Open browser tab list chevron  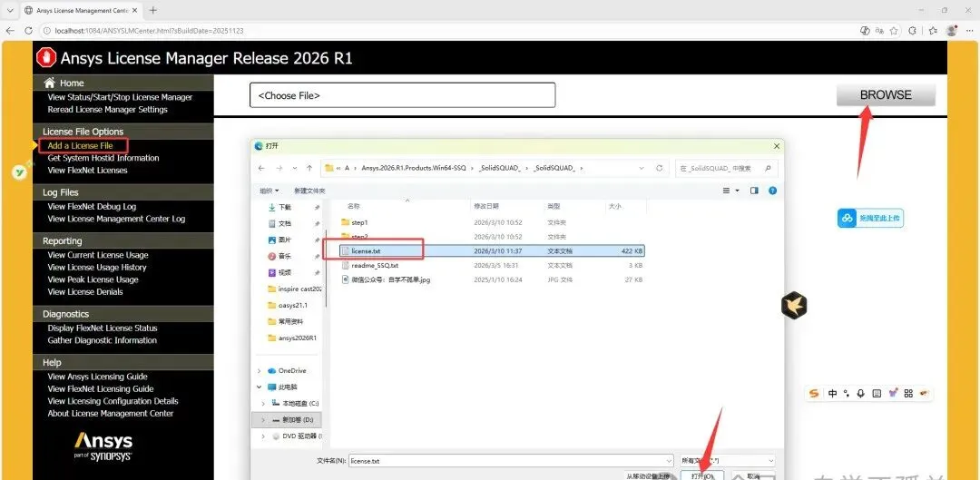[x=10, y=11]
